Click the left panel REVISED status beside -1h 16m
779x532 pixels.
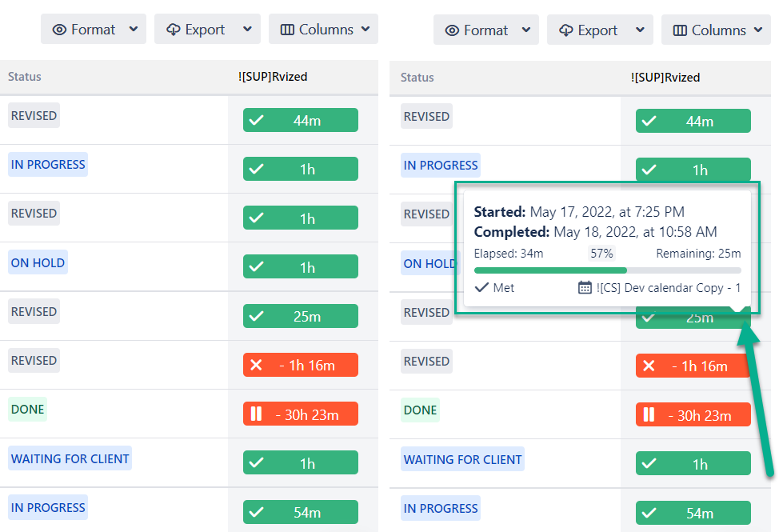coord(34,360)
